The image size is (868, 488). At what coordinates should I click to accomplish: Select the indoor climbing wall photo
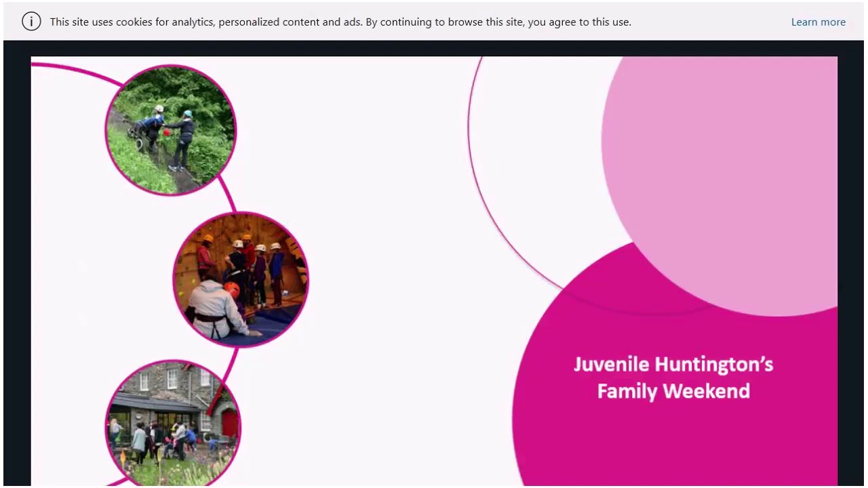[241, 279]
